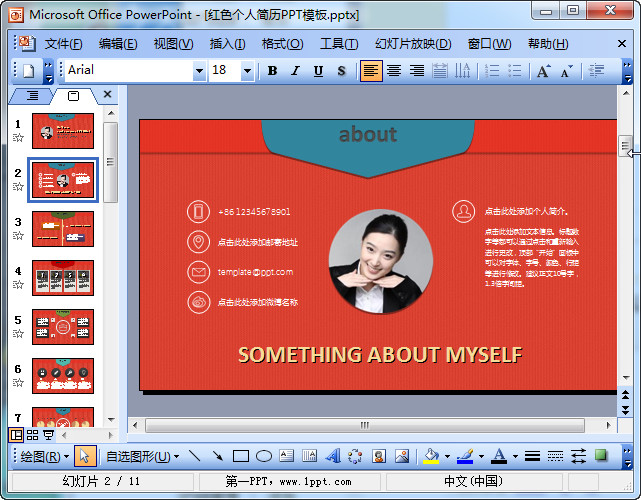Insert a text box from Drawing toolbar

tap(287, 456)
